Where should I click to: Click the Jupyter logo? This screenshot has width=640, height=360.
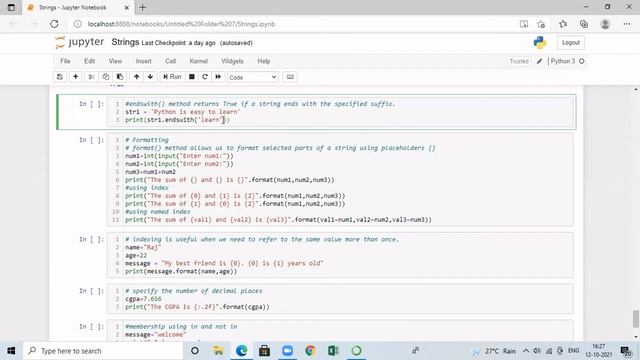(80, 42)
